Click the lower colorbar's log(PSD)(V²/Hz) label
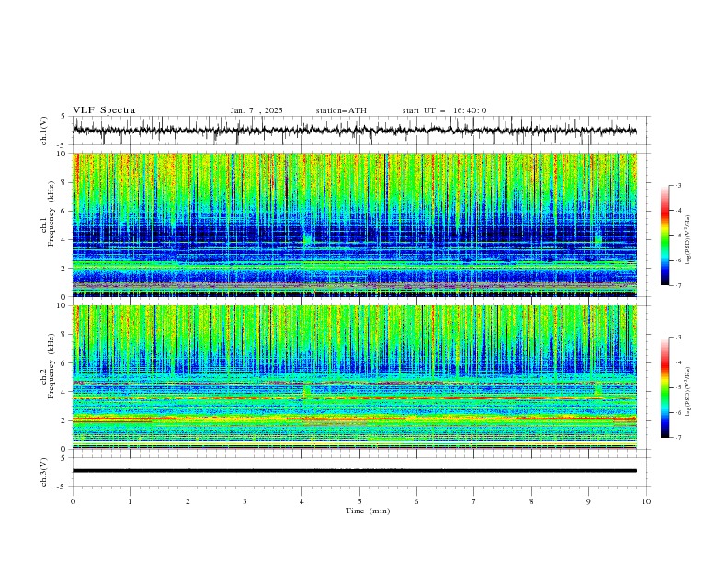 click(x=688, y=392)
